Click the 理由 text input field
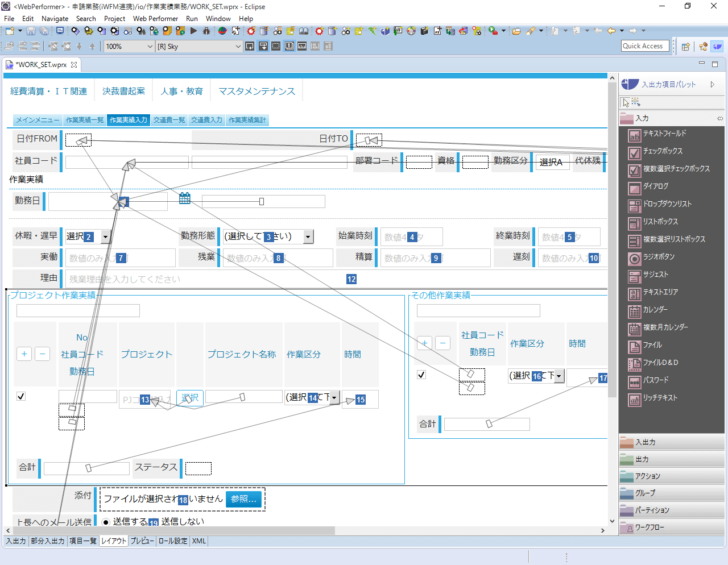This screenshot has width=728, height=565. (x=337, y=279)
